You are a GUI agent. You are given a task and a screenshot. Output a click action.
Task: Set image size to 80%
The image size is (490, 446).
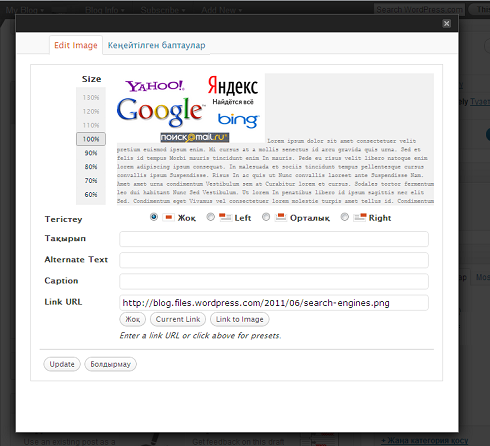pos(91,167)
